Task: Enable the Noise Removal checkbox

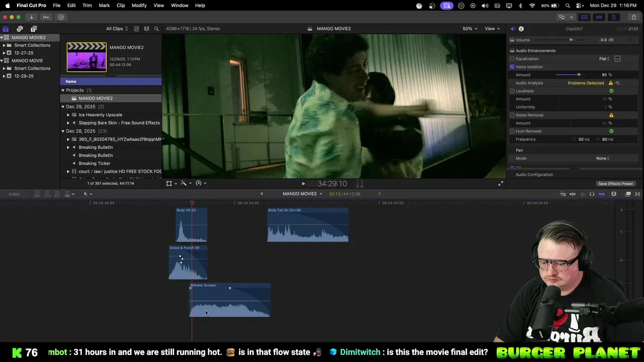Action: (512, 115)
